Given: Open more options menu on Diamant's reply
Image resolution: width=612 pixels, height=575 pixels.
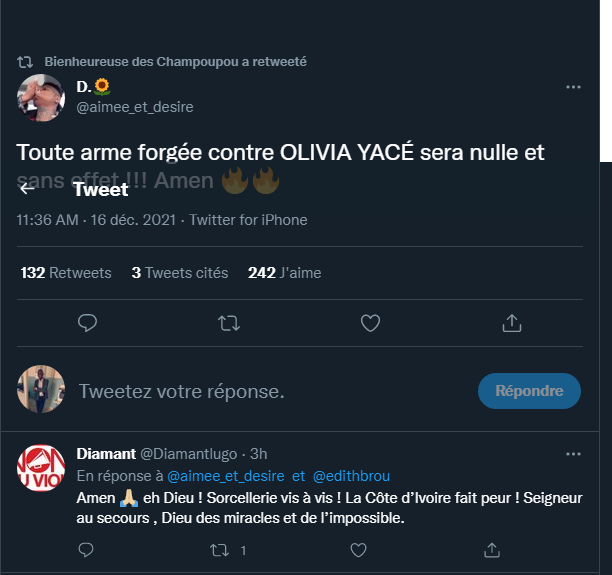Looking at the screenshot, I should point(573,455).
